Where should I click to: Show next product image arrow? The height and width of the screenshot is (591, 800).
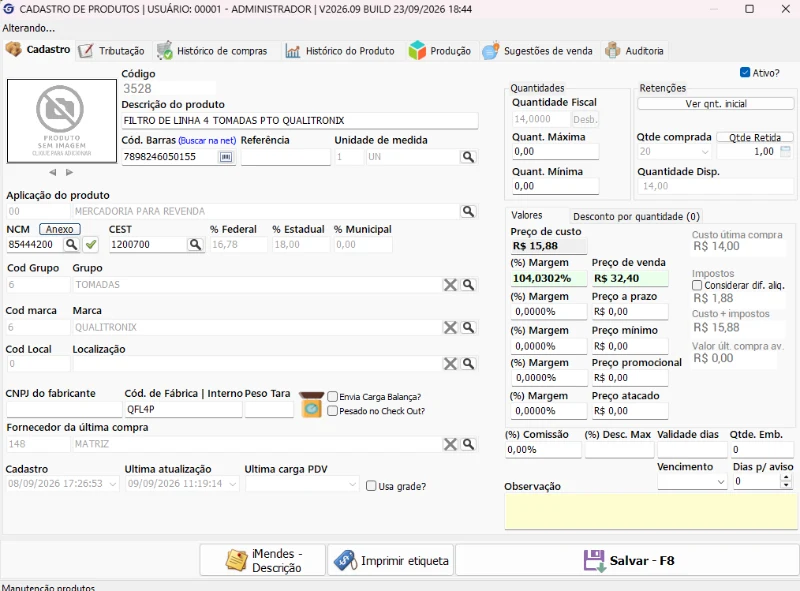(69, 173)
